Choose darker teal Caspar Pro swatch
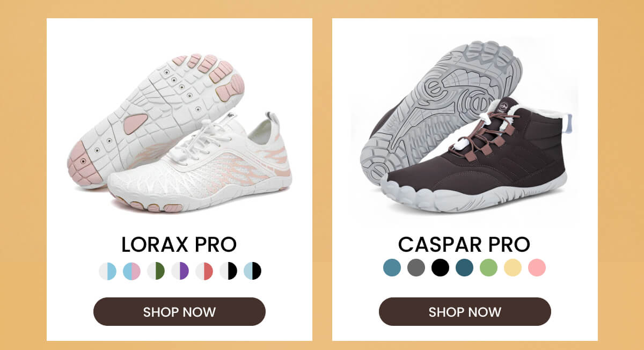The image size is (644, 350). [x=464, y=267]
